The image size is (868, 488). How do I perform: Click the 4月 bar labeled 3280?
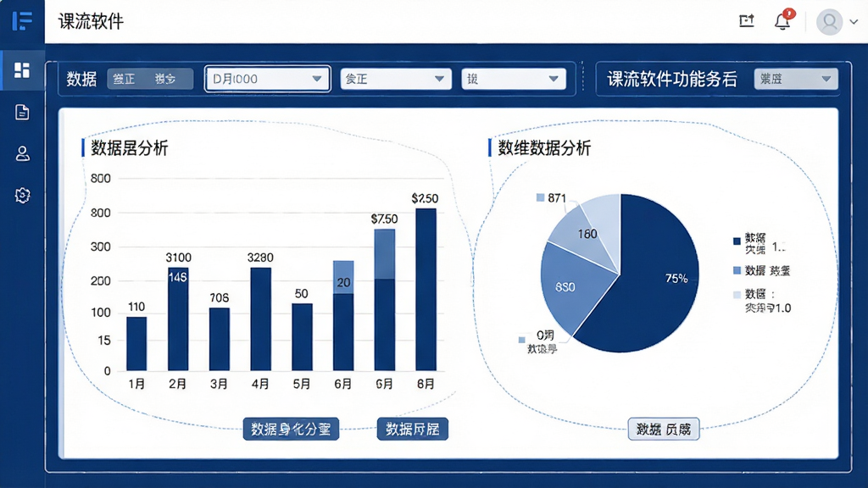[261, 319]
